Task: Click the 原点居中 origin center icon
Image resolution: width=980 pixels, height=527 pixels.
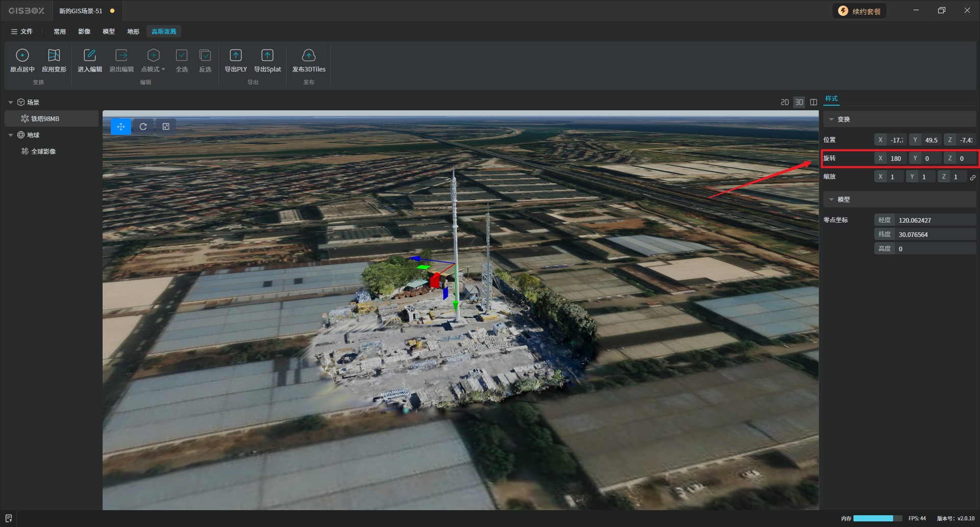Action: pos(22,56)
